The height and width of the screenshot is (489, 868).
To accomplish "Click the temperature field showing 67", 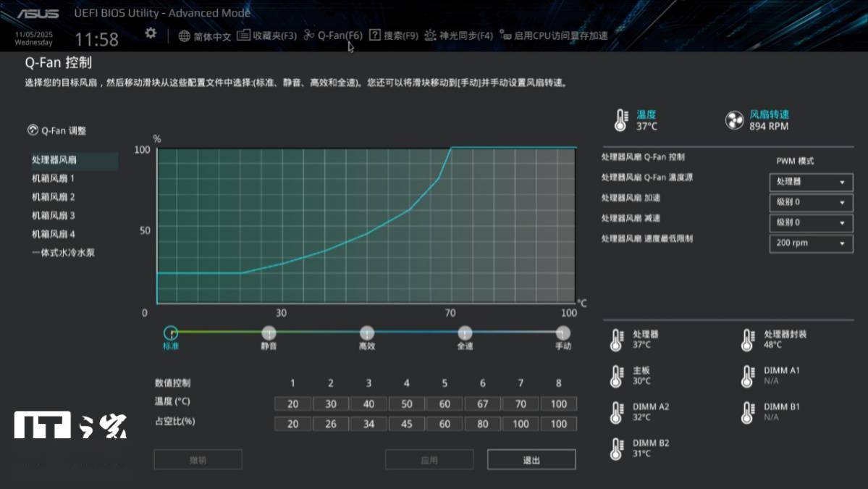I will [x=482, y=404].
